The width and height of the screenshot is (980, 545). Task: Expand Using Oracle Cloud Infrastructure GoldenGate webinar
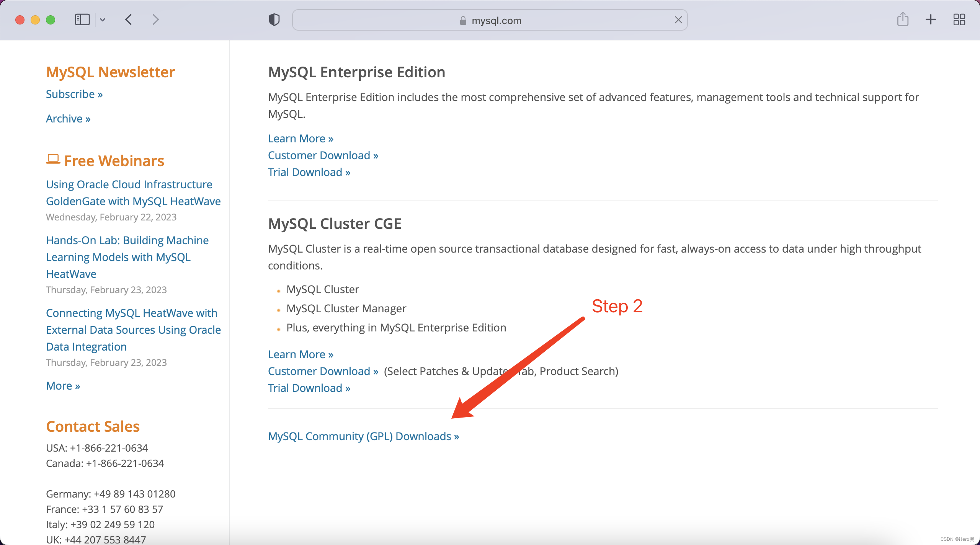(x=133, y=192)
